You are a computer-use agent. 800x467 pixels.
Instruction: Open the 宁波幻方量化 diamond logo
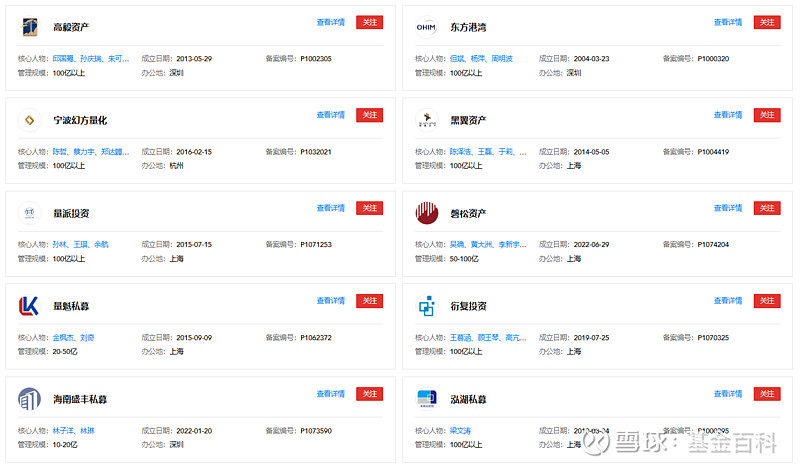point(29,120)
